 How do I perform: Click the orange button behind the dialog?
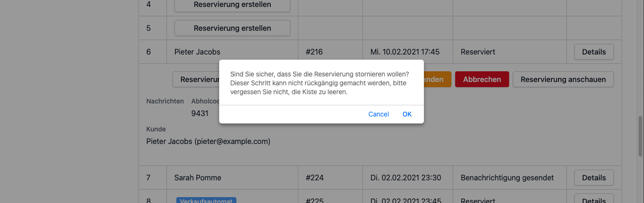point(437,80)
